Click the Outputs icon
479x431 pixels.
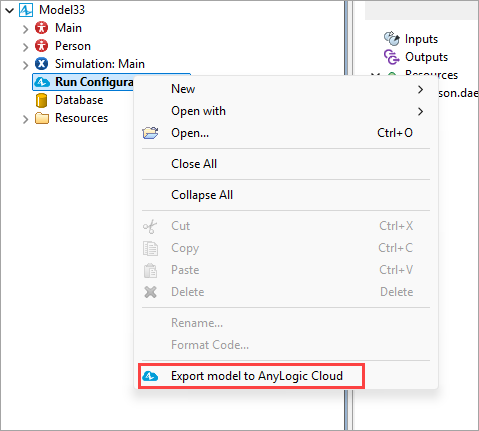pos(391,57)
